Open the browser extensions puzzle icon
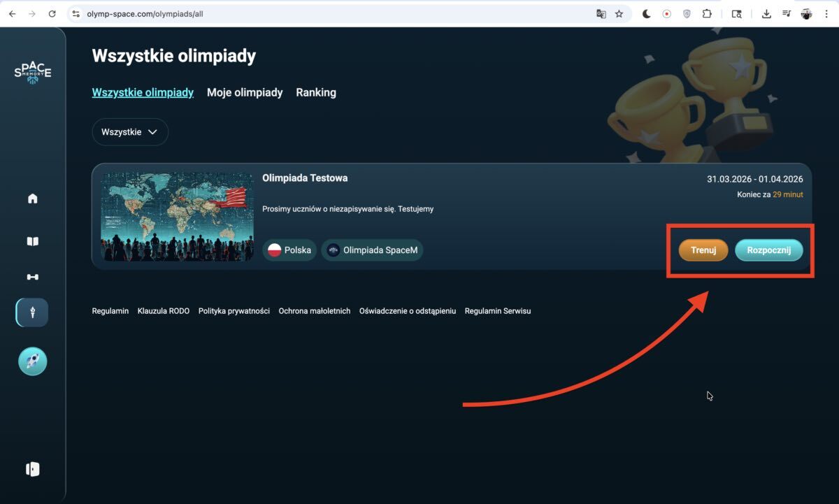Viewport: 839px width, 504px height. point(707,14)
